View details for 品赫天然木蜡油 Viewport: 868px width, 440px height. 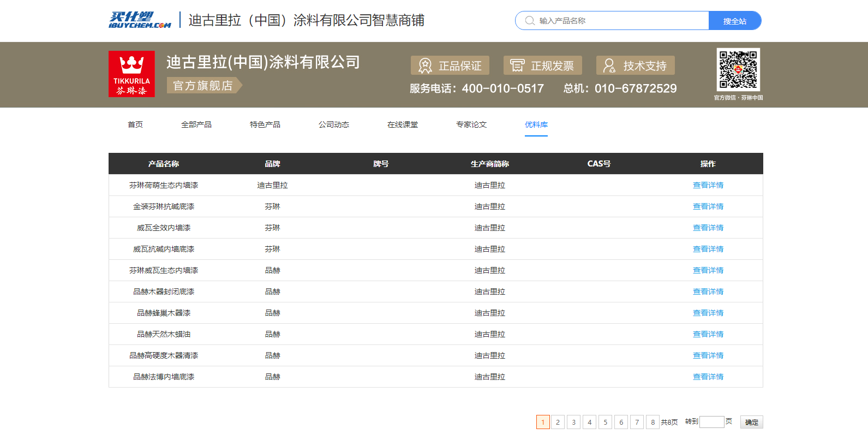coord(708,334)
